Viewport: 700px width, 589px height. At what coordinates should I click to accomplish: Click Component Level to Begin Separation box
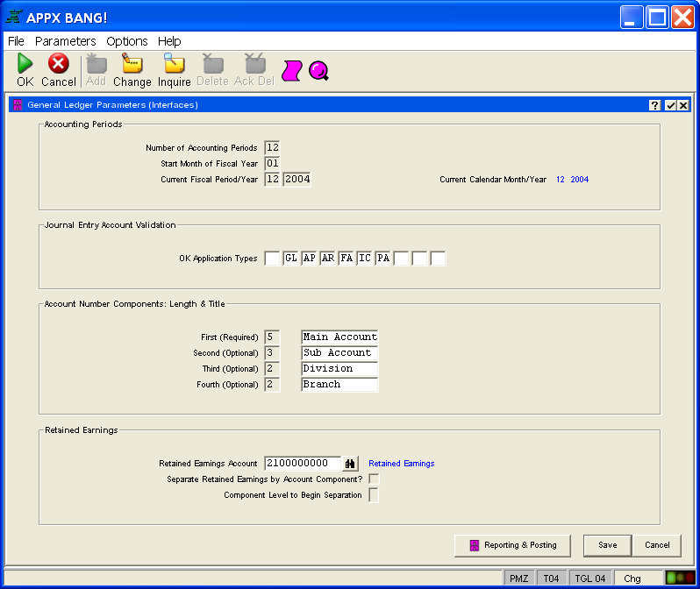tap(374, 495)
